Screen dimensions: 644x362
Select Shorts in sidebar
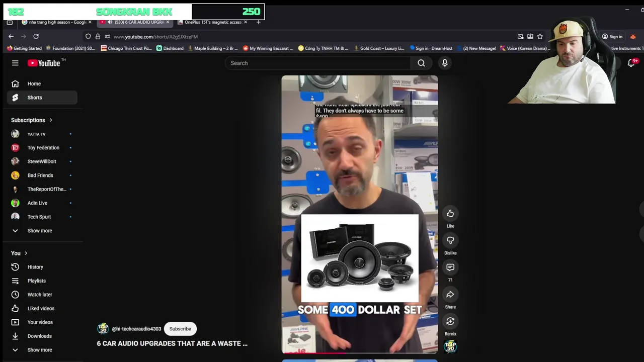tap(42, 98)
